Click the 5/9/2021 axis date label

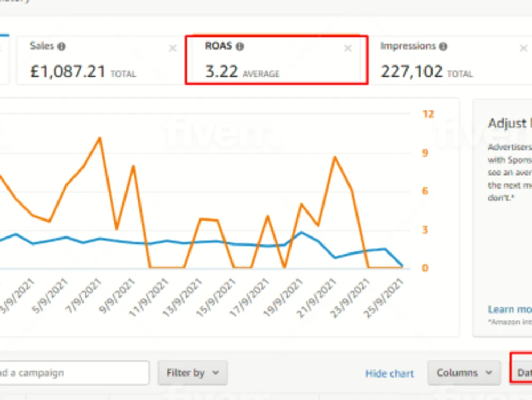pos(49,296)
